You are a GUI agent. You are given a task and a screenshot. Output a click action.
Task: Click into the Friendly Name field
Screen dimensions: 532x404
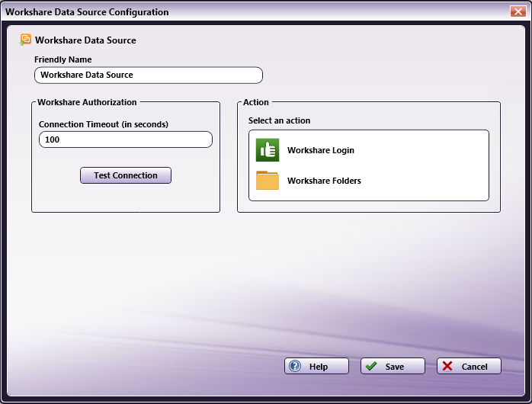pos(149,75)
